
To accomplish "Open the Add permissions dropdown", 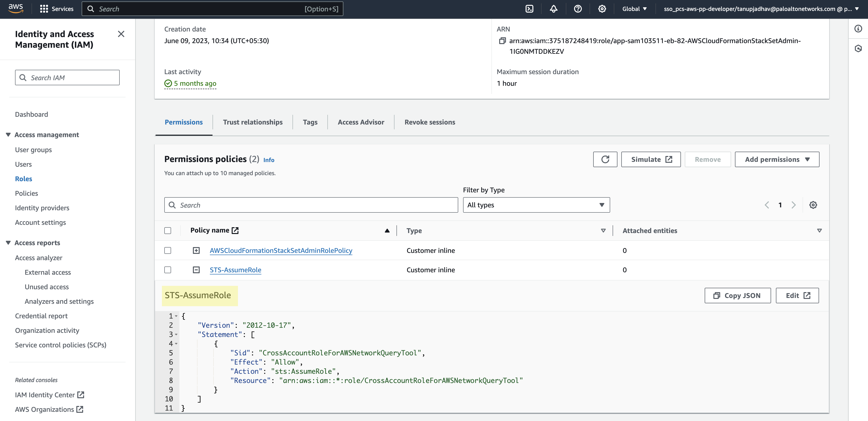I will coord(777,159).
